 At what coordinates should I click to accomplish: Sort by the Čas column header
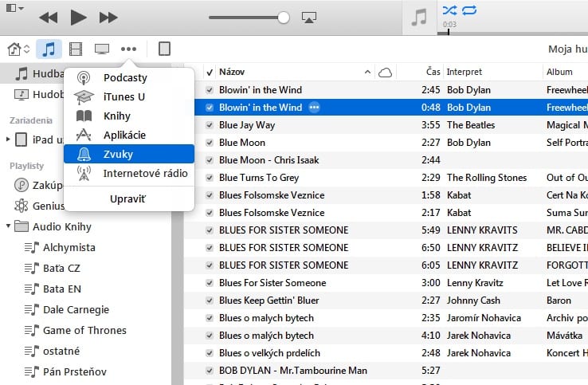[433, 72]
